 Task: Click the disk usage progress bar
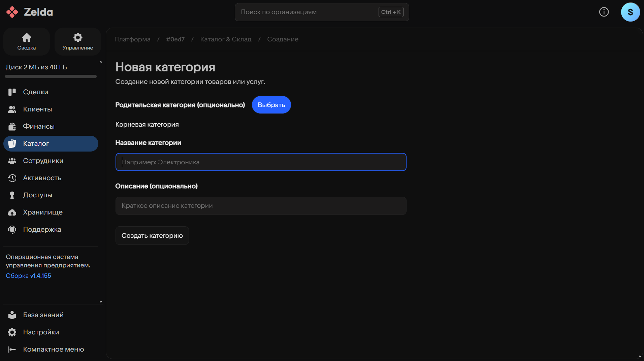(51, 76)
